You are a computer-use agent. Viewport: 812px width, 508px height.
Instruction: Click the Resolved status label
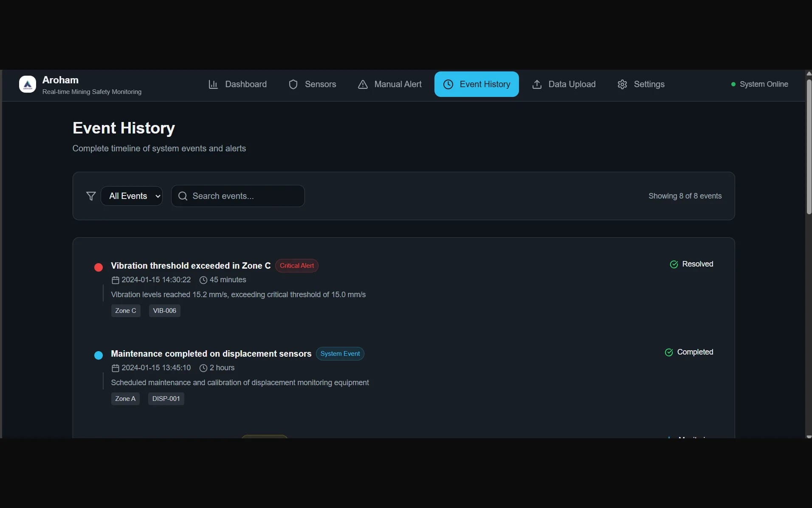(x=698, y=264)
